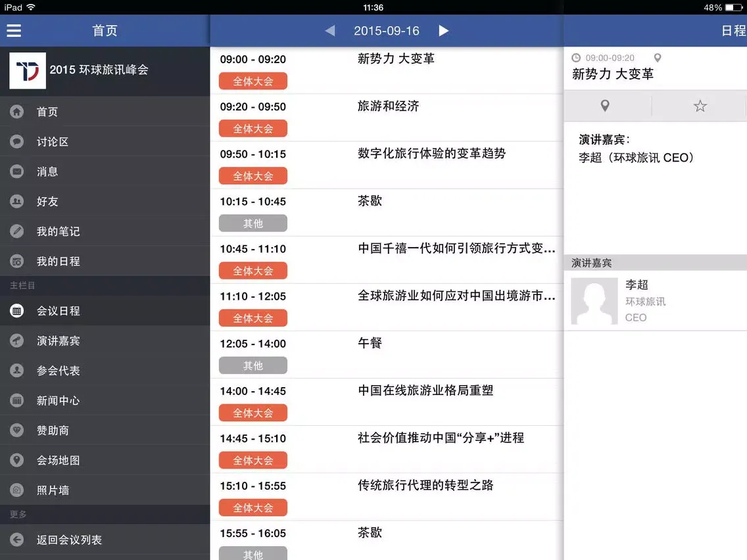
Task: Tap the schedule grid icon beside 会议日程
Action: click(16, 311)
